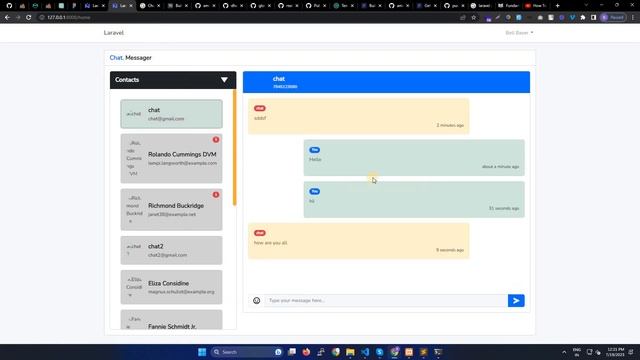Screen dimensions: 640x360
Task: Click avatar image of chat2 contact
Action: 133,250
